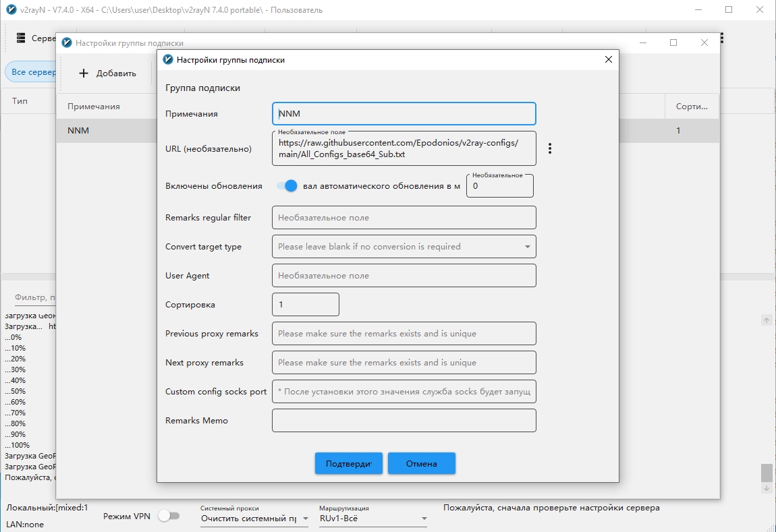Click the auto-update interval field showing 0

point(500,186)
